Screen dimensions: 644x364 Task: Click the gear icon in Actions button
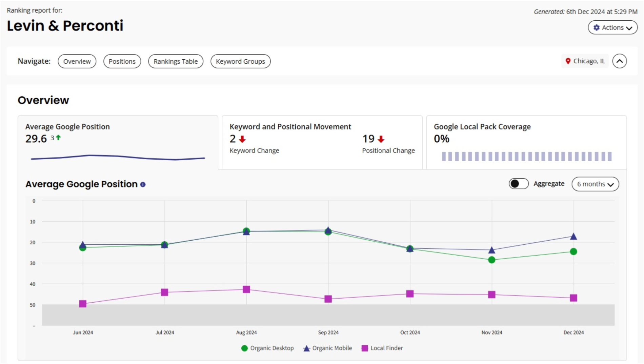pos(597,27)
